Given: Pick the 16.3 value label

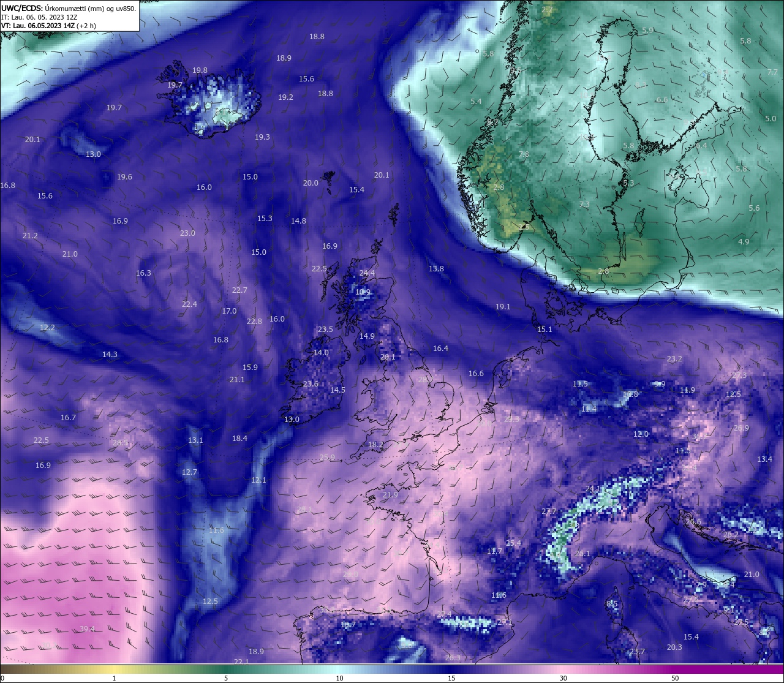Looking at the screenshot, I should [143, 273].
